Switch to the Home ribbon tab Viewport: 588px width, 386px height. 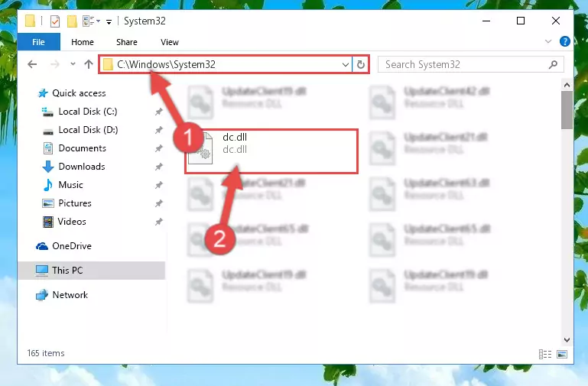click(x=83, y=42)
